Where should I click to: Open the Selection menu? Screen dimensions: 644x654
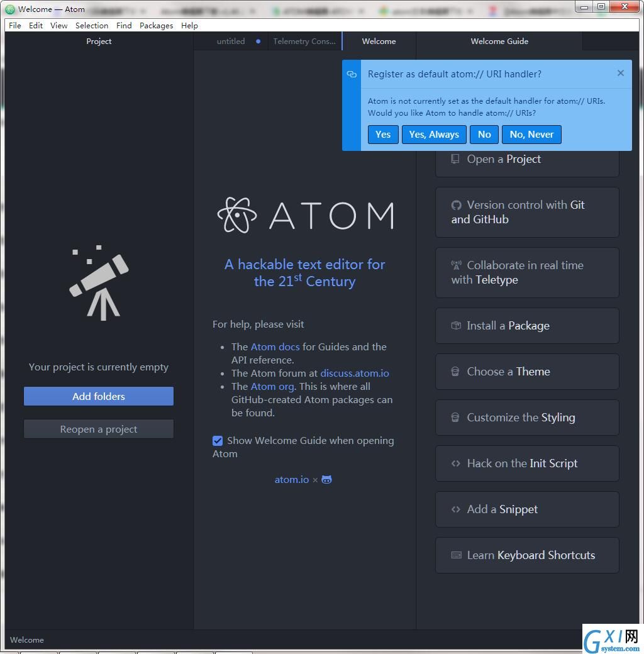92,25
